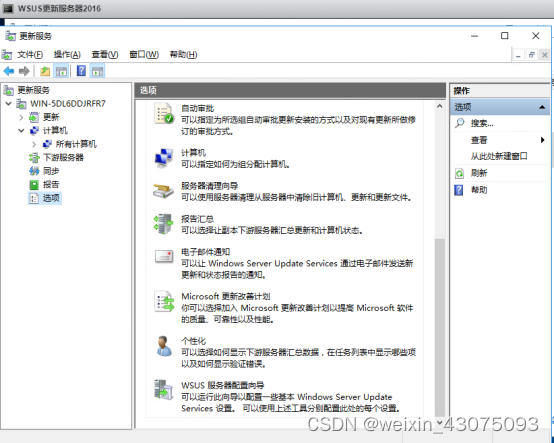
Task: Click the 更新服务 root icon in the tree
Action: 8,90
